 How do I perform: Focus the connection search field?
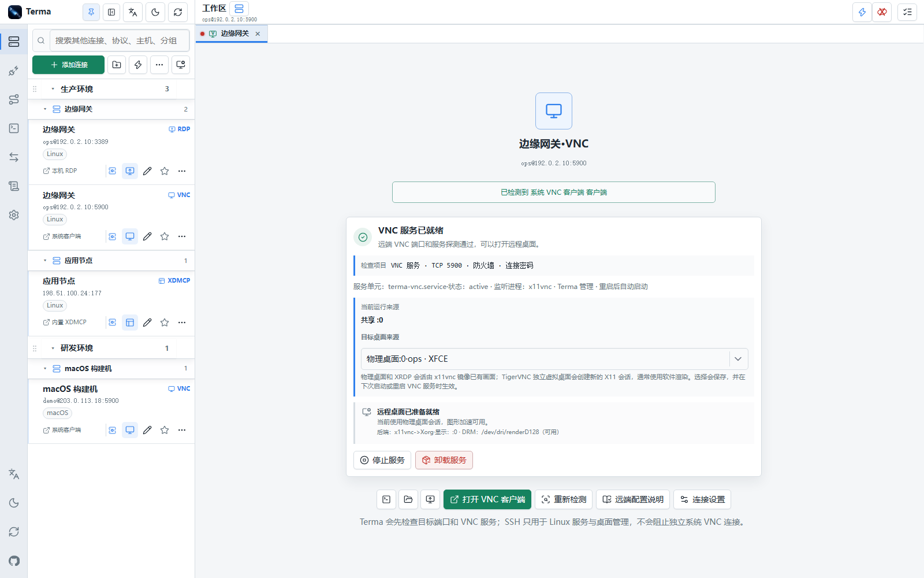click(119, 40)
